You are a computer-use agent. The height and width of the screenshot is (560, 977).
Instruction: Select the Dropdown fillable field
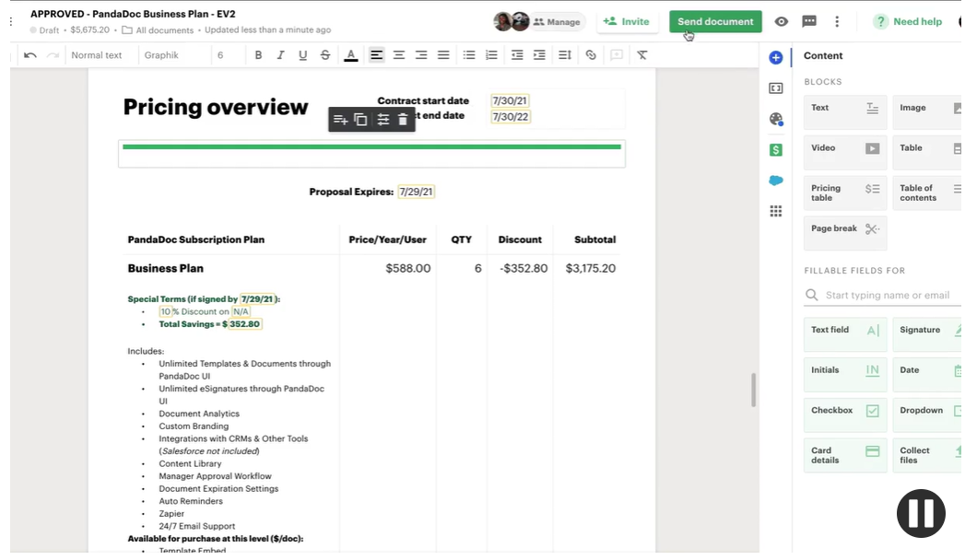(927, 414)
